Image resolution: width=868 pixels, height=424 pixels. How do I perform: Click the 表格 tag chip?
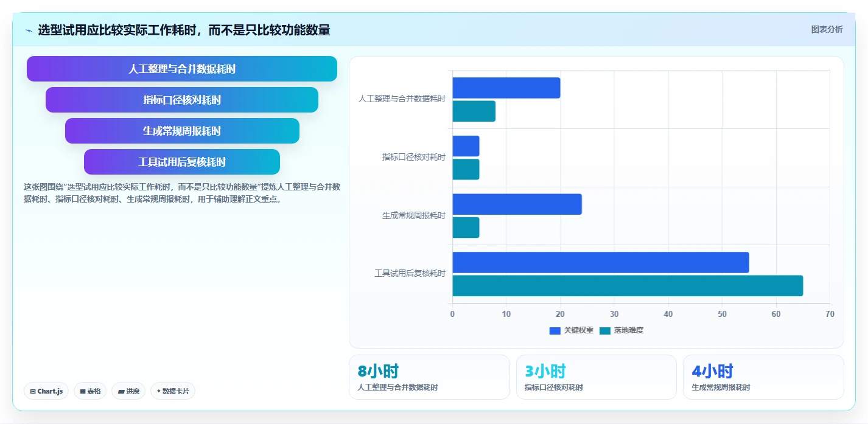click(x=91, y=391)
